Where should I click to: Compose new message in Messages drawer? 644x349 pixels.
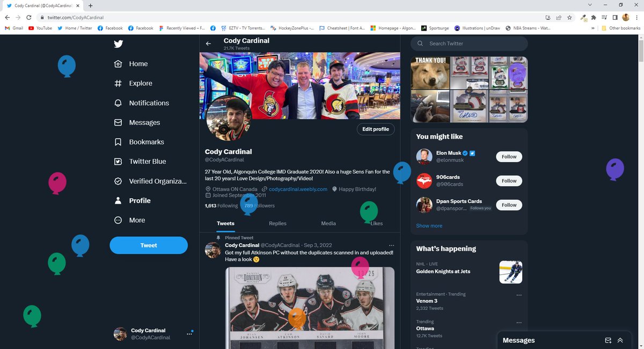pos(608,340)
